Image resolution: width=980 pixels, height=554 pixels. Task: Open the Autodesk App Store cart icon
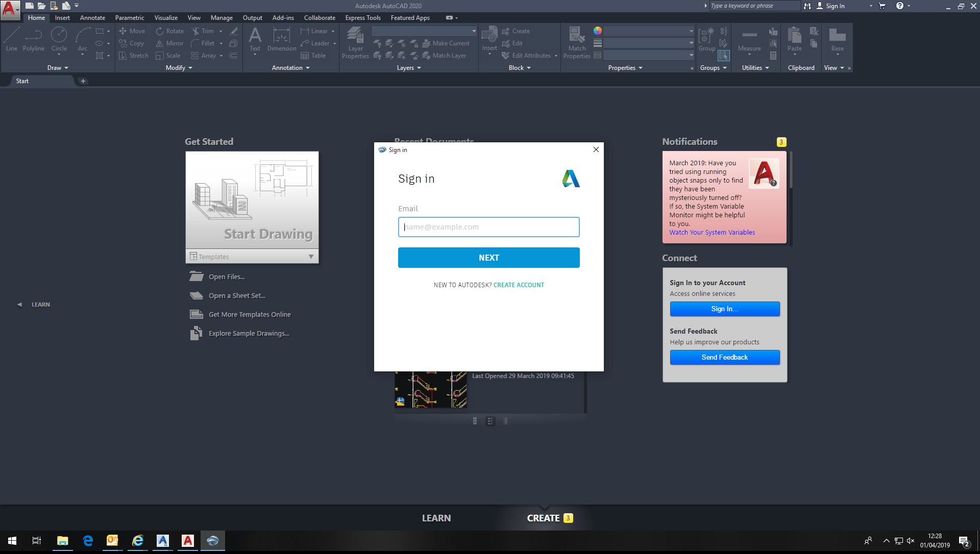pos(882,6)
